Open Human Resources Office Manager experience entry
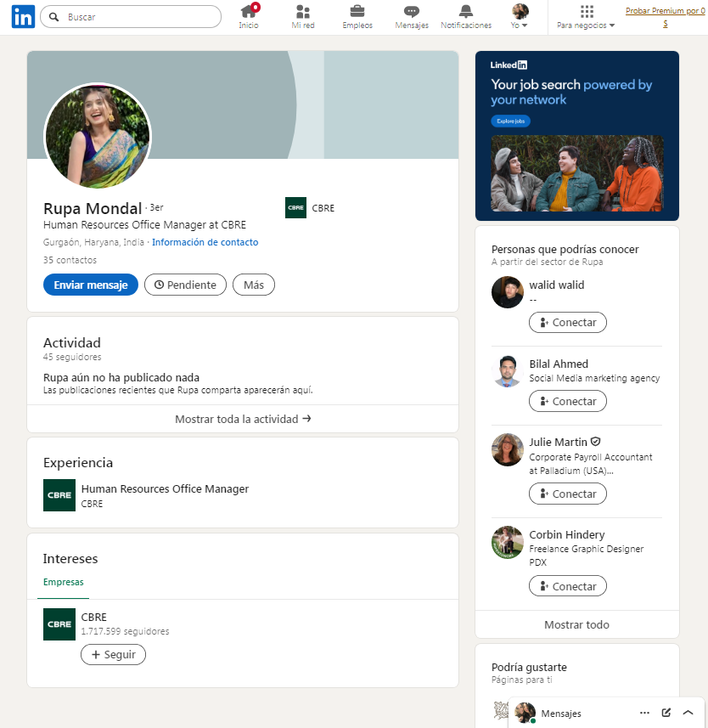708x728 pixels. pyautogui.click(x=165, y=489)
